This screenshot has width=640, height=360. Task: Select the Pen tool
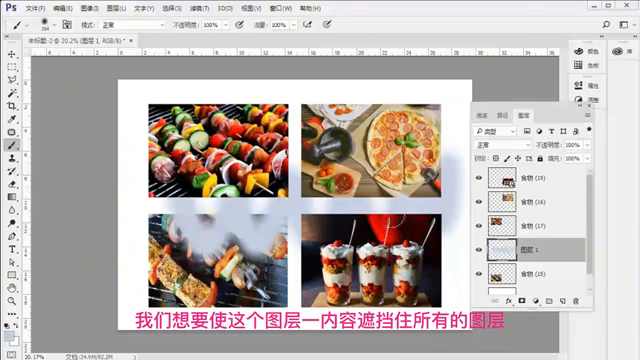coord(12,236)
